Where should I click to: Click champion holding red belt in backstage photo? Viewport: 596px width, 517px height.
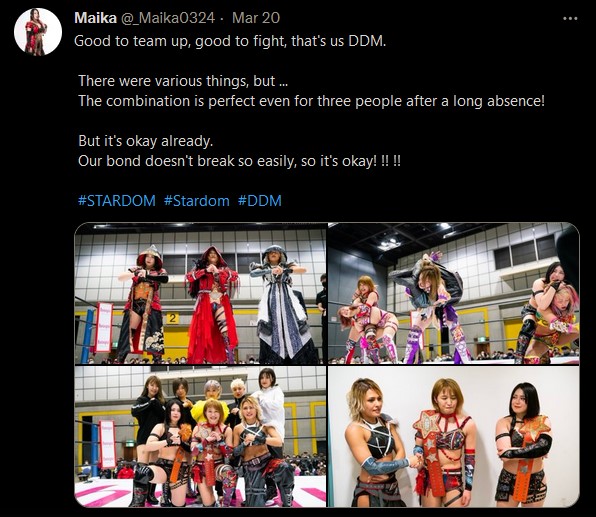click(x=446, y=441)
